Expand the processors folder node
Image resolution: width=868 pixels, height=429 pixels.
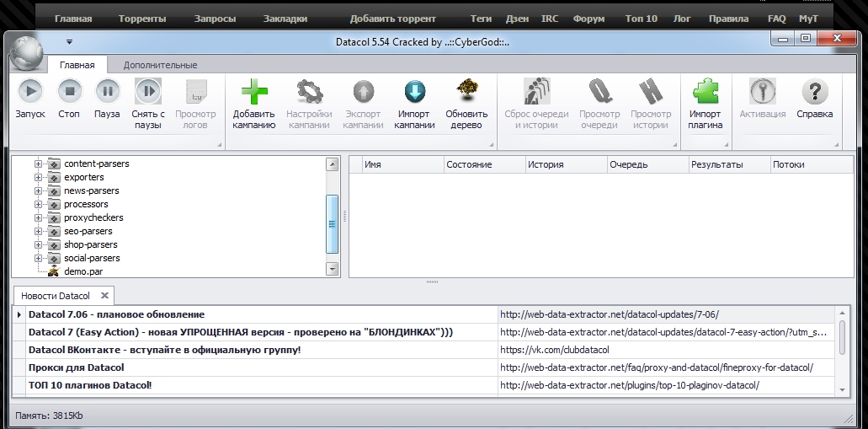pyautogui.click(x=38, y=204)
